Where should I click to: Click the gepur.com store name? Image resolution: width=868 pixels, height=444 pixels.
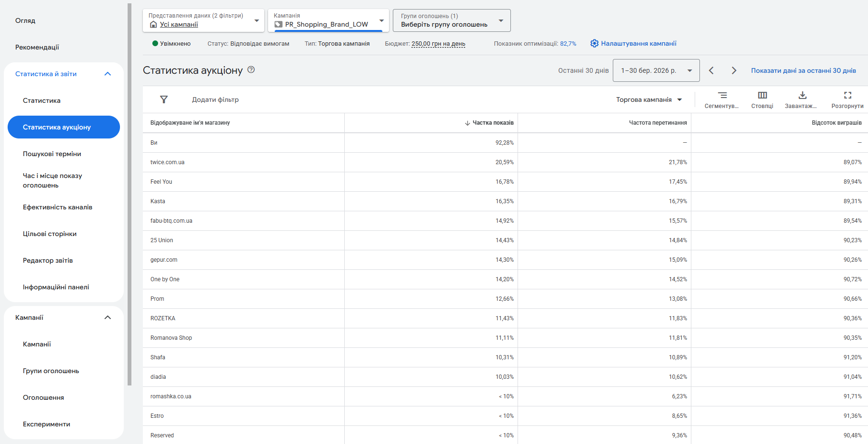pyautogui.click(x=164, y=260)
